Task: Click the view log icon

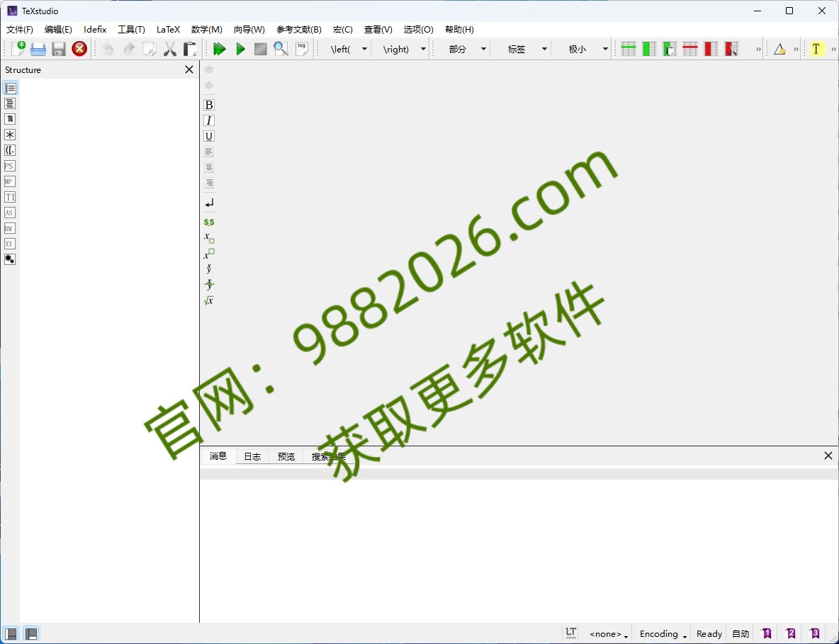Action: click(x=302, y=49)
